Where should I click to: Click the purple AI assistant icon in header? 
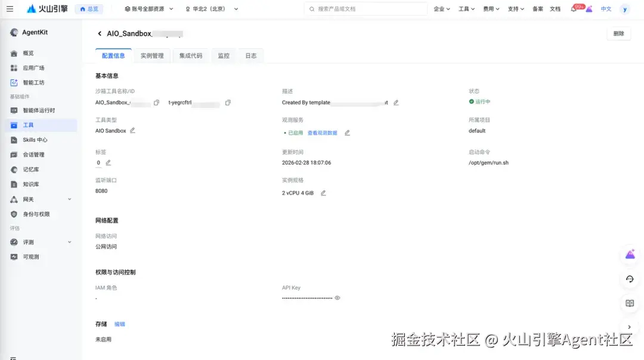[589, 8]
